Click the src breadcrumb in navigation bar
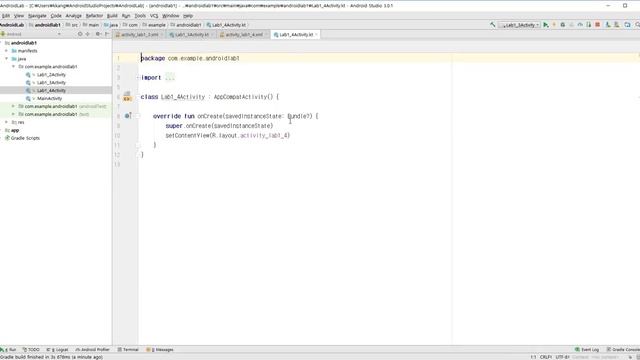640x360 pixels. click(72, 25)
